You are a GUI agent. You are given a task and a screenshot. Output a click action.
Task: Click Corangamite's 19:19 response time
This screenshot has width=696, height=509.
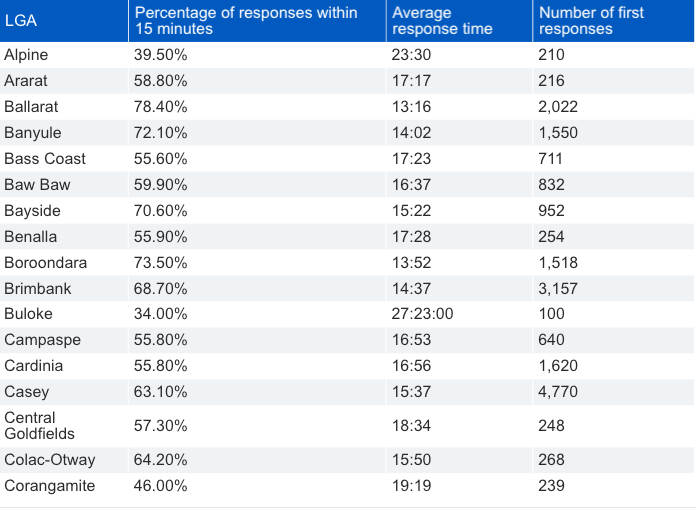411,486
